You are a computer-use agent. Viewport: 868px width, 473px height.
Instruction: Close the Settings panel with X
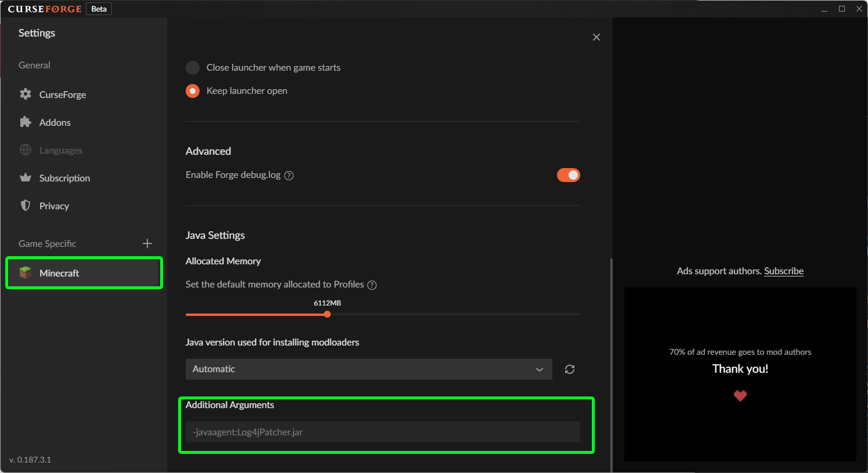[x=596, y=37]
